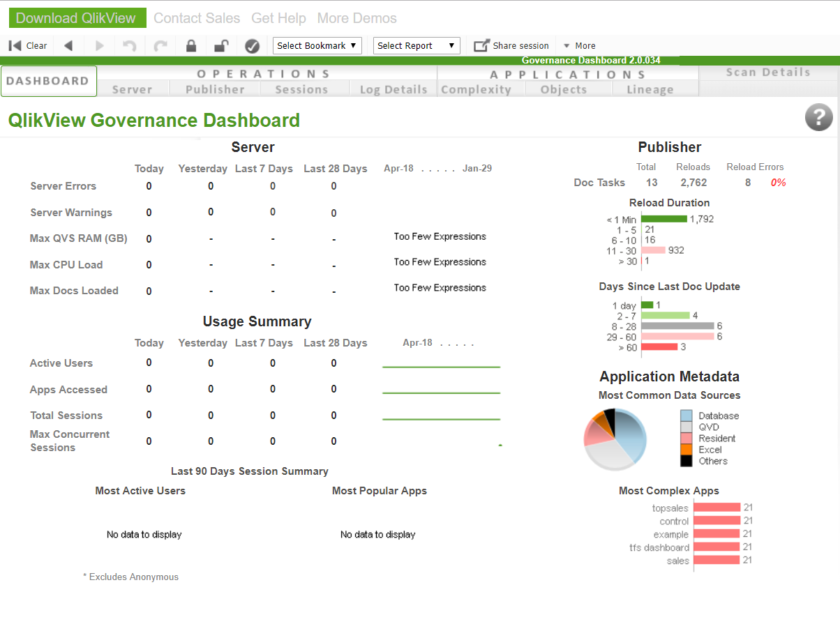Switch to the DASHBOARD tab
This screenshot has width=840, height=624.
pos(48,81)
